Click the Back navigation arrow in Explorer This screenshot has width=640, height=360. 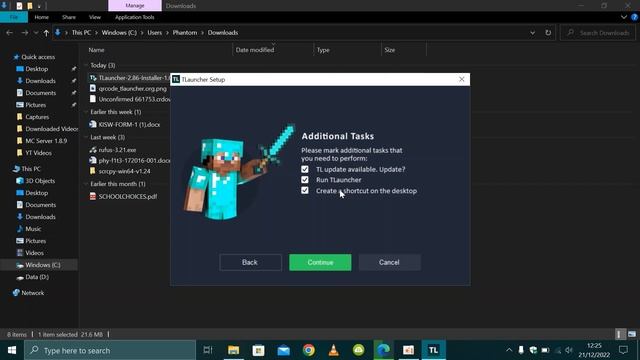(9, 33)
